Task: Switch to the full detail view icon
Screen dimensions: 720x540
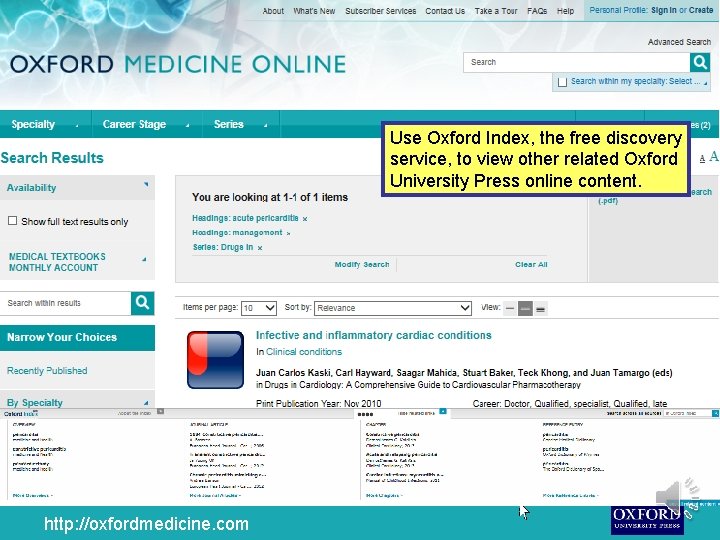Action: pyautogui.click(x=540, y=309)
